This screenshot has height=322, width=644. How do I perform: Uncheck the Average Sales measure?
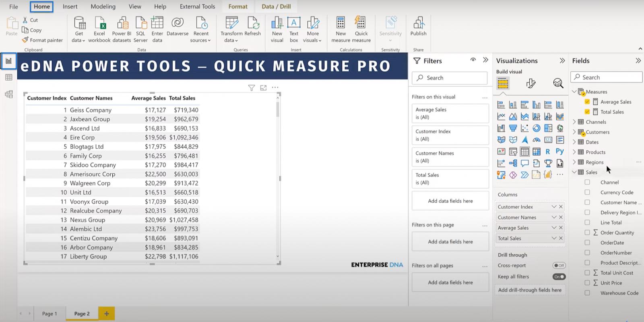[x=587, y=102]
